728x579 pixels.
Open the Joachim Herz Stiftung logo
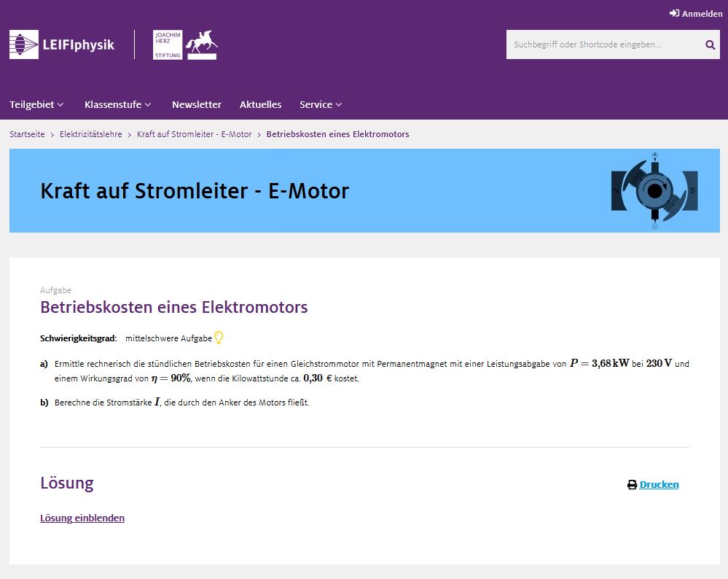click(185, 44)
